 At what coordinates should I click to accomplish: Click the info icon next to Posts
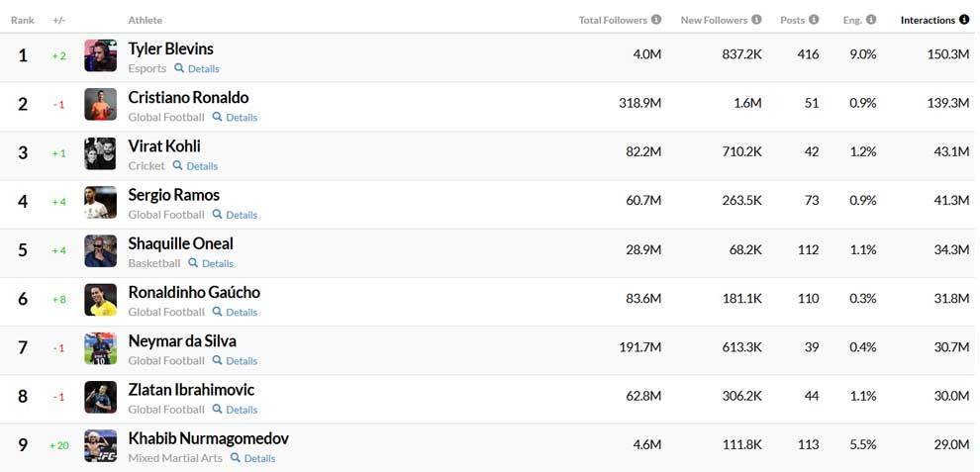(x=814, y=20)
